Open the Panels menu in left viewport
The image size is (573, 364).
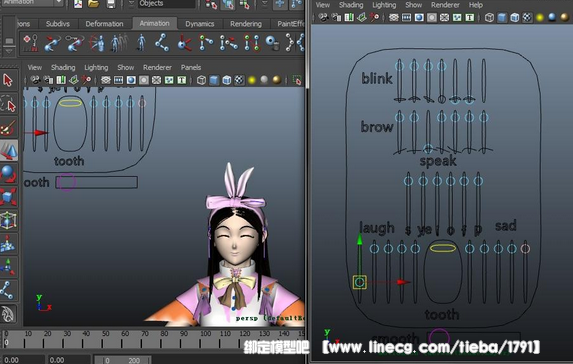(x=191, y=67)
